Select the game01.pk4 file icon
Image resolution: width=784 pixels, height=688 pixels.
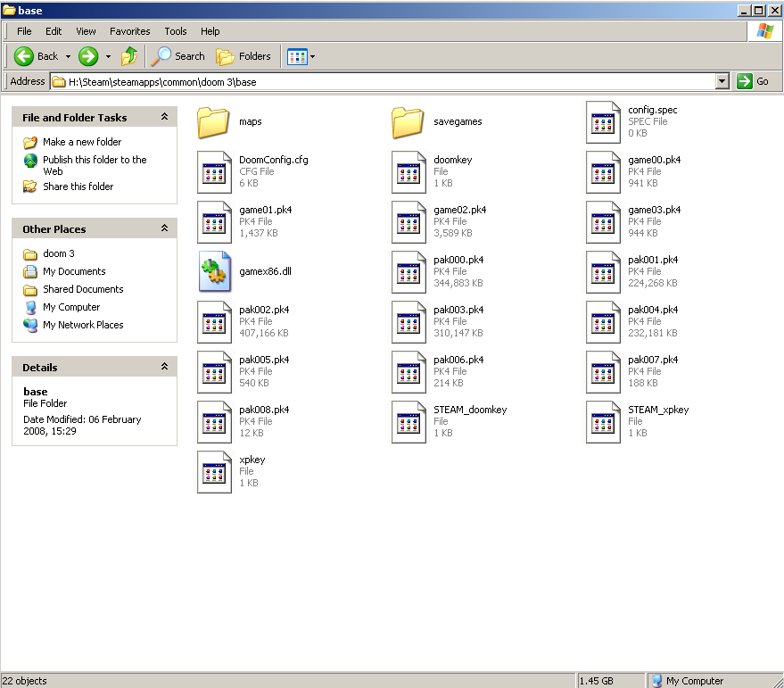pos(214,222)
